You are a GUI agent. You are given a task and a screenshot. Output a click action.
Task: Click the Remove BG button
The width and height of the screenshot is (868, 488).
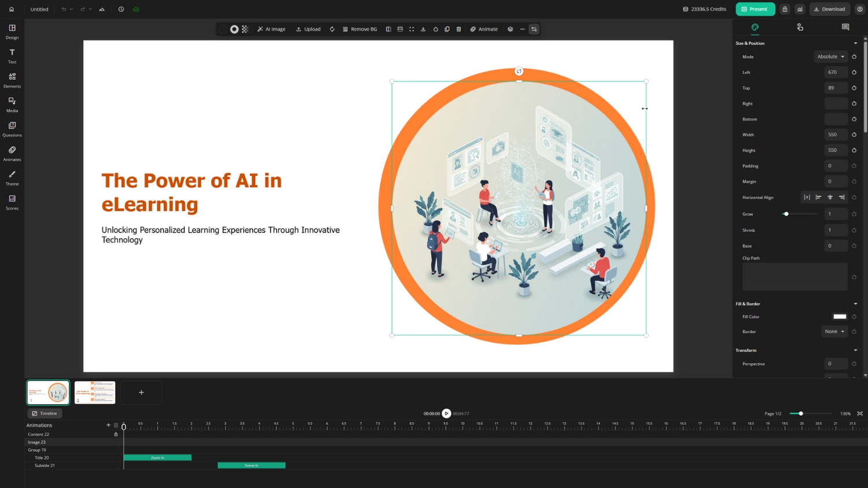(359, 29)
